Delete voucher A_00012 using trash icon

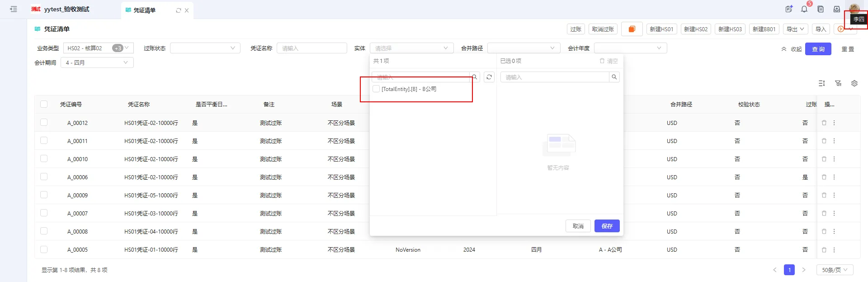(x=824, y=123)
